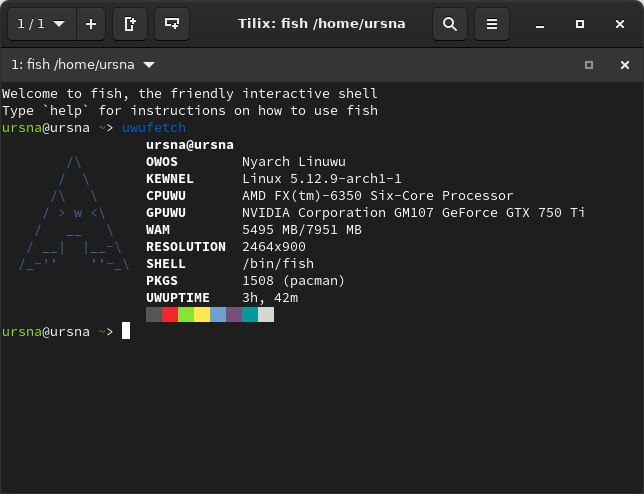Close the terminal pane
The height and width of the screenshot is (494, 644).
tap(625, 65)
